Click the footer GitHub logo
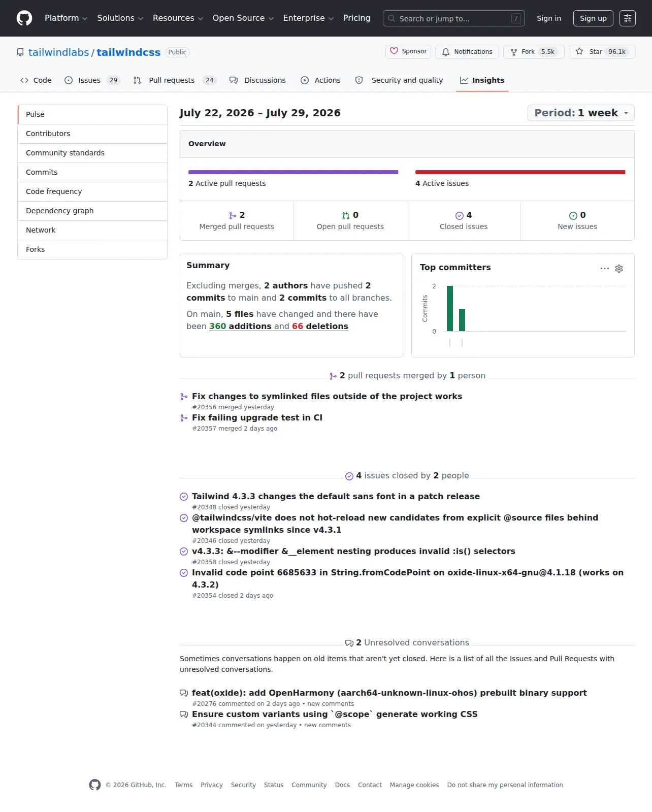Image resolution: width=652 pixels, height=812 pixels. (x=95, y=785)
